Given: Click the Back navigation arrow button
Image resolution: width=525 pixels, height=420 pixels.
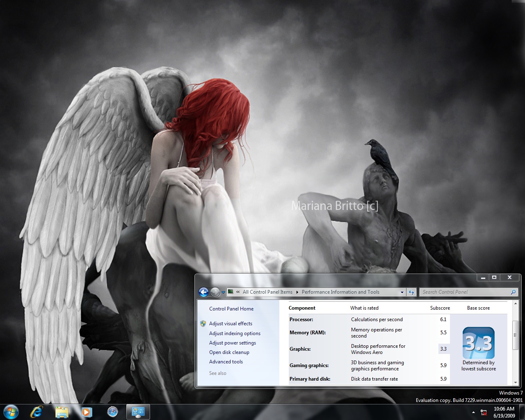Looking at the screenshot, I should pos(203,292).
